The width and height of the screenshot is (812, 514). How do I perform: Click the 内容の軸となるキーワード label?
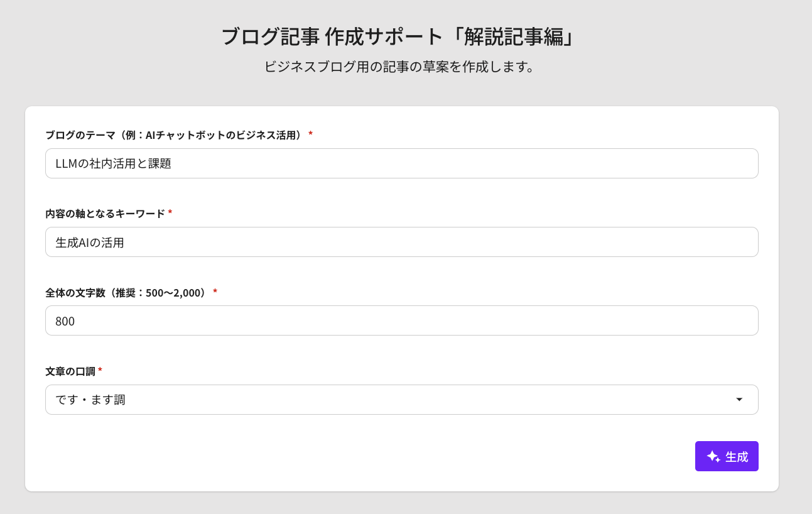105,214
